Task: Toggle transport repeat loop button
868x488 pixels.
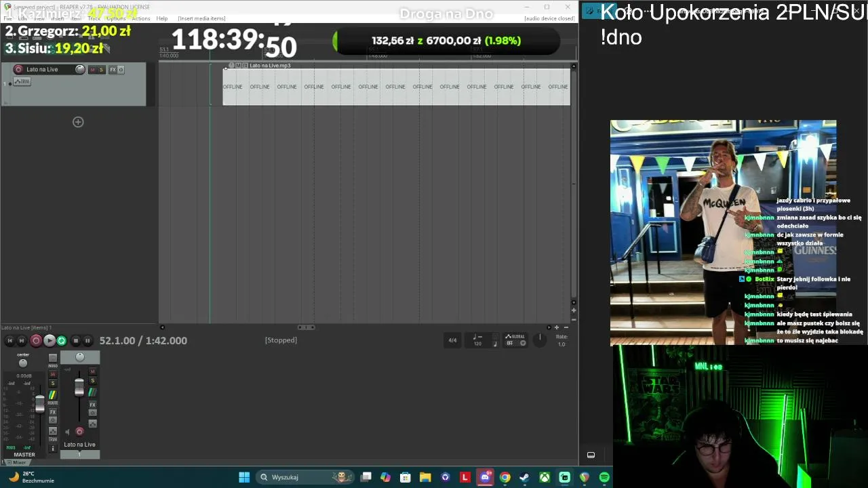Action: [x=62, y=341]
